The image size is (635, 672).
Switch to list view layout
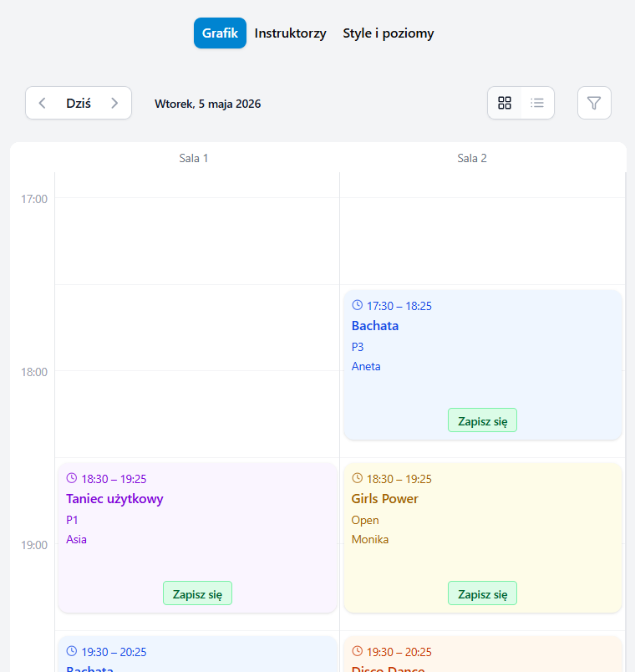(x=537, y=103)
